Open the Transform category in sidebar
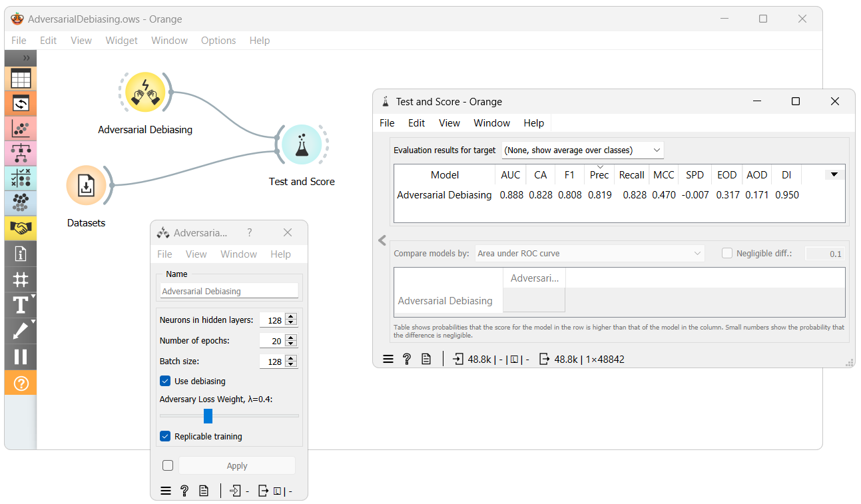The width and height of the screenshot is (861, 504). coord(21,104)
